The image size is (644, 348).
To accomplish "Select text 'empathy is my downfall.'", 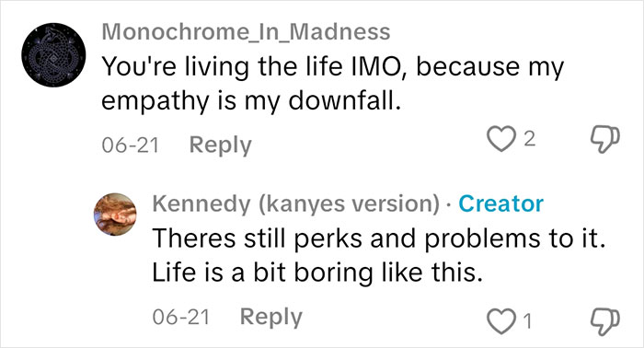I will [x=251, y=101].
